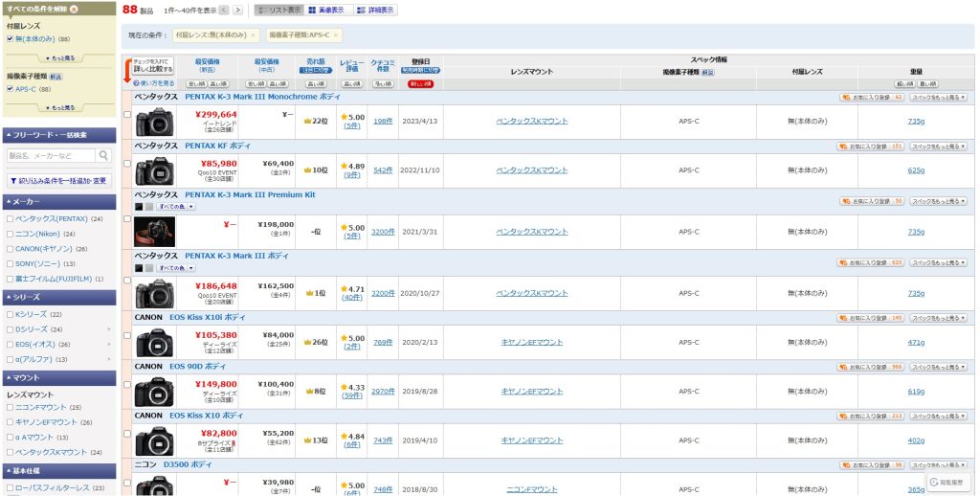Select silver color swatch for K-3 Mark III Premium Kit
Viewport: 980px width, 496px height.
(148, 207)
